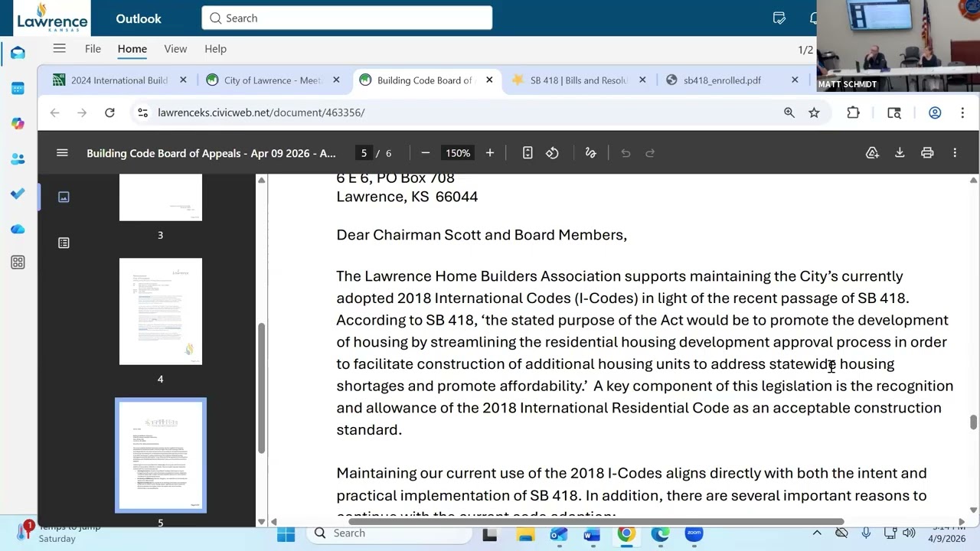The image size is (980, 551).
Task: Open PDF viewer more actions menu
Action: point(955,153)
